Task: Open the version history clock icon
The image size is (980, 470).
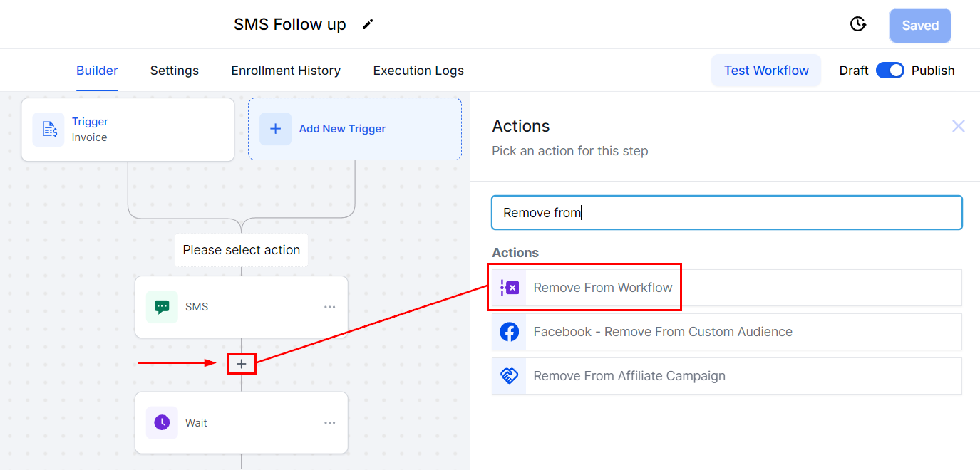Action: (858, 25)
